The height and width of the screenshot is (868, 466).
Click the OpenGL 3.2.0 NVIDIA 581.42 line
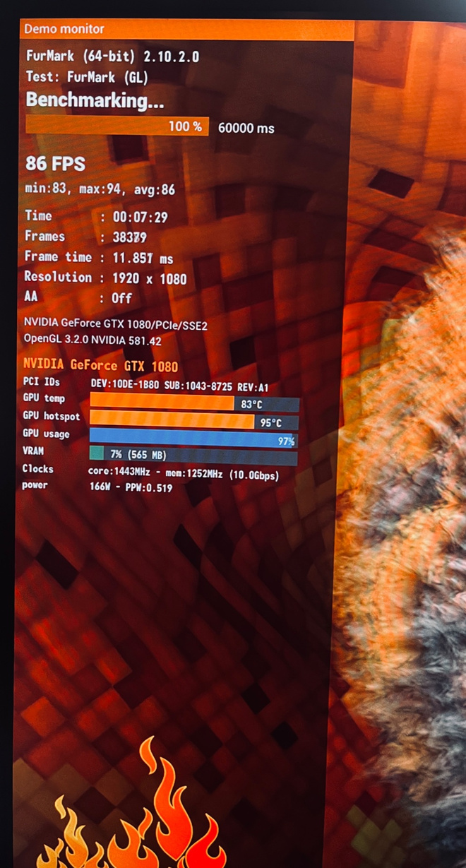[93, 340]
